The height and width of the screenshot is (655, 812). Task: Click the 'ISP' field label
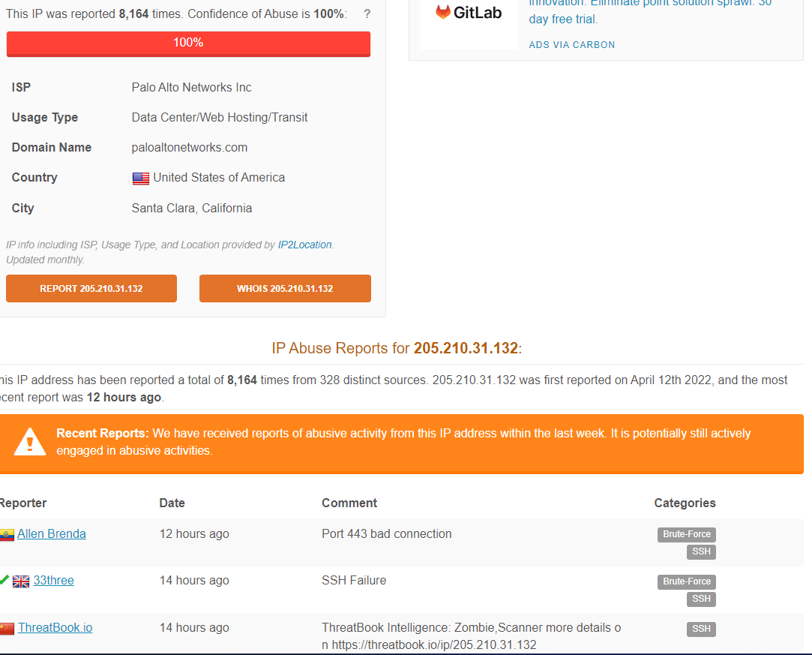click(21, 88)
